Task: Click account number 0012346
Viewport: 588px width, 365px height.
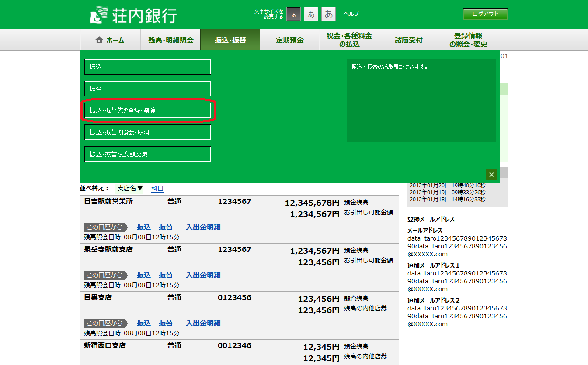Action: pos(235,345)
